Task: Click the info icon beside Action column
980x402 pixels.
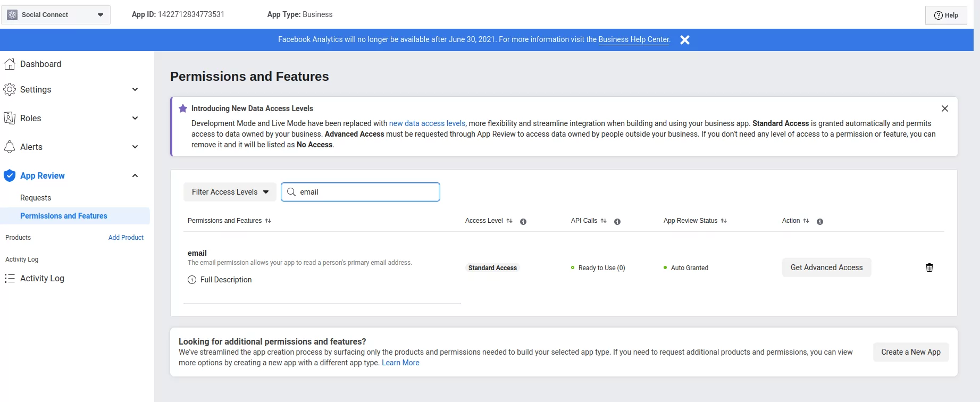Action: tap(820, 222)
